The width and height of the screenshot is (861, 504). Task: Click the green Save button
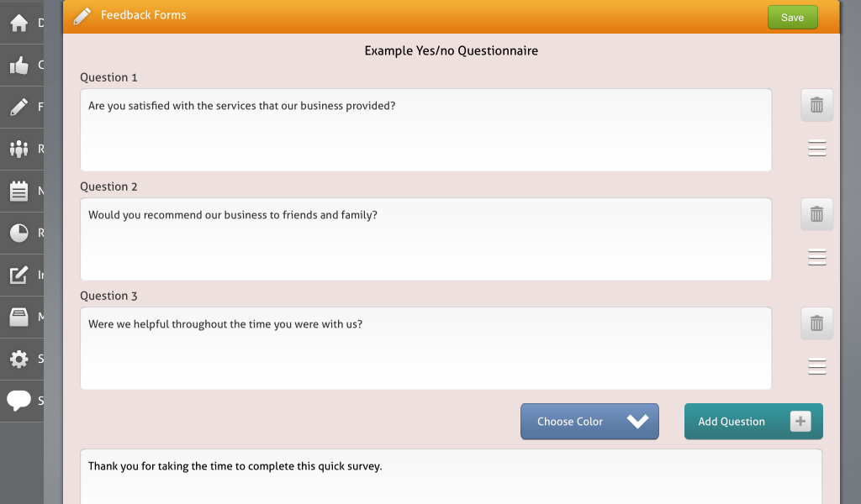[792, 18]
